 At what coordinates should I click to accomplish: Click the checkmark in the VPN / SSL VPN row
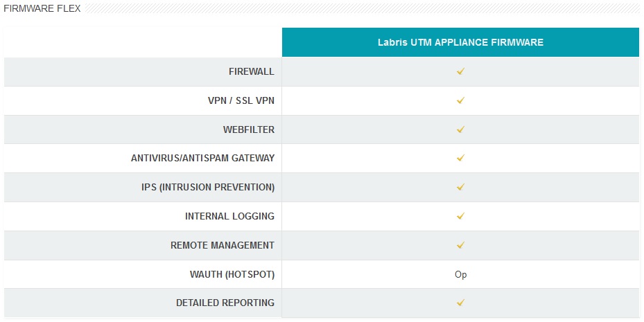click(460, 100)
